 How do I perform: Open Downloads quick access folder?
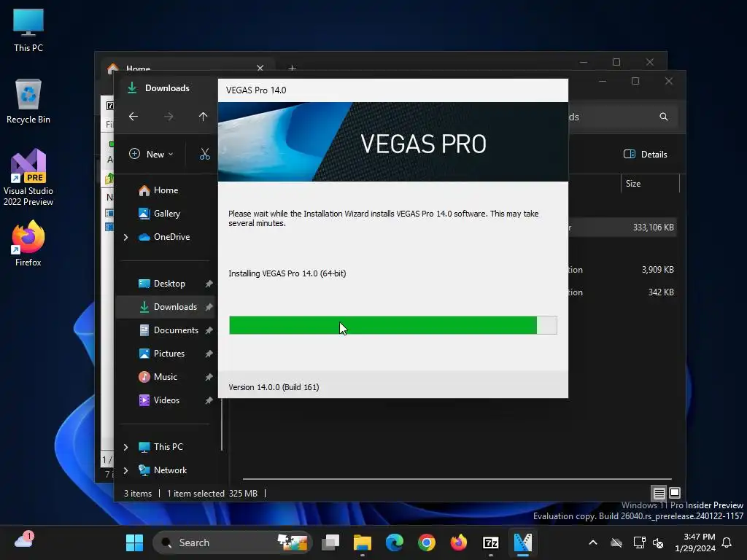point(164,307)
